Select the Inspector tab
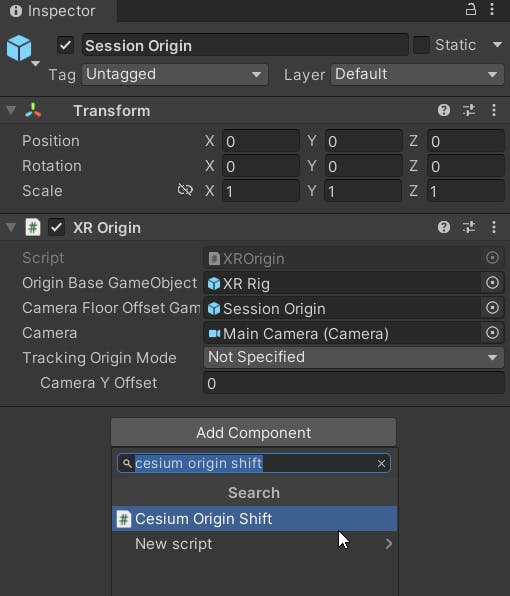This screenshot has width=510, height=596. (x=58, y=11)
